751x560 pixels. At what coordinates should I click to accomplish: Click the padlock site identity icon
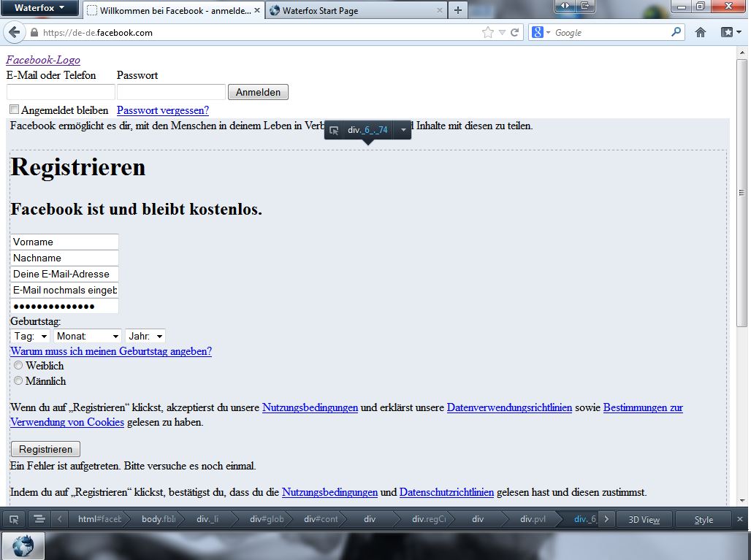coord(34,33)
